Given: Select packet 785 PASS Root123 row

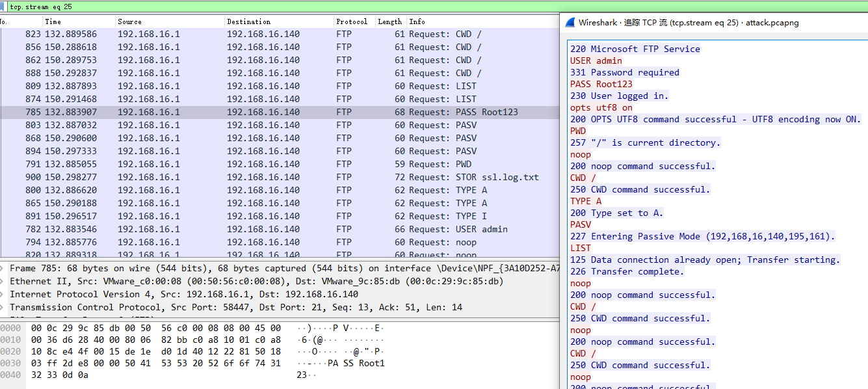Looking at the screenshot, I should click(280, 112).
